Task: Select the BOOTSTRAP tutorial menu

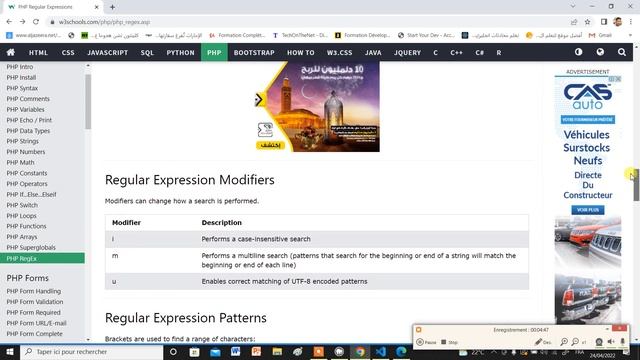Action: pos(254,52)
